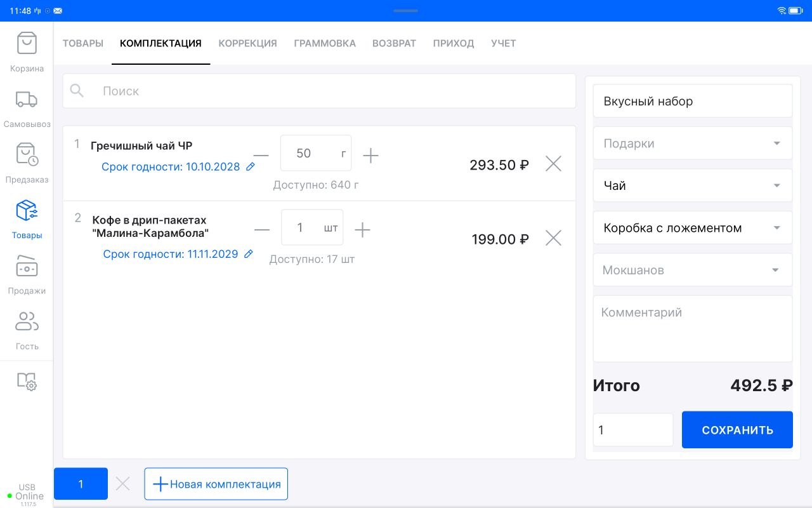Click the СОХРАНИТЬ button

point(737,429)
